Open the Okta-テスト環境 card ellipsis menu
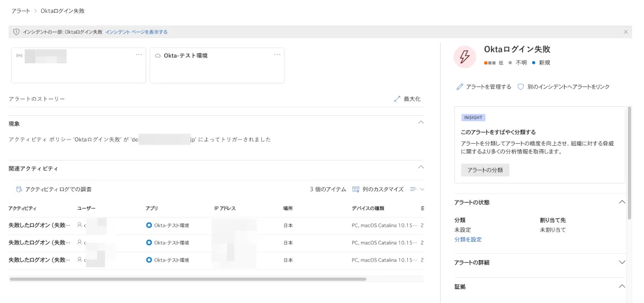The image size is (644, 303). tap(277, 55)
